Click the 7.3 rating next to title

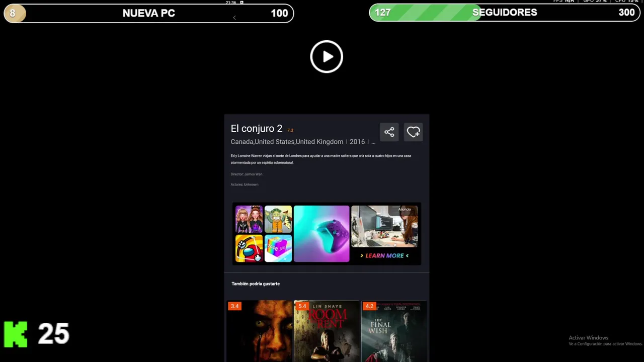coord(290,131)
